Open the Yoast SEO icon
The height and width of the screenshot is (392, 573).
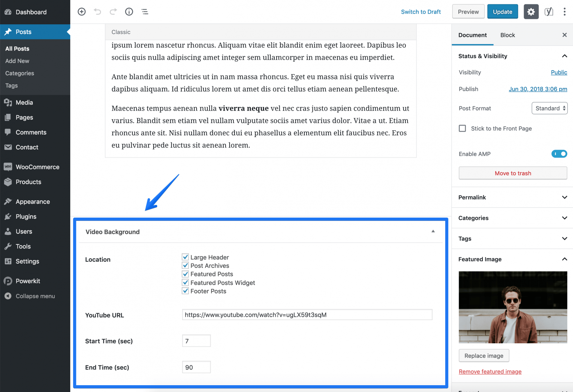tap(549, 12)
